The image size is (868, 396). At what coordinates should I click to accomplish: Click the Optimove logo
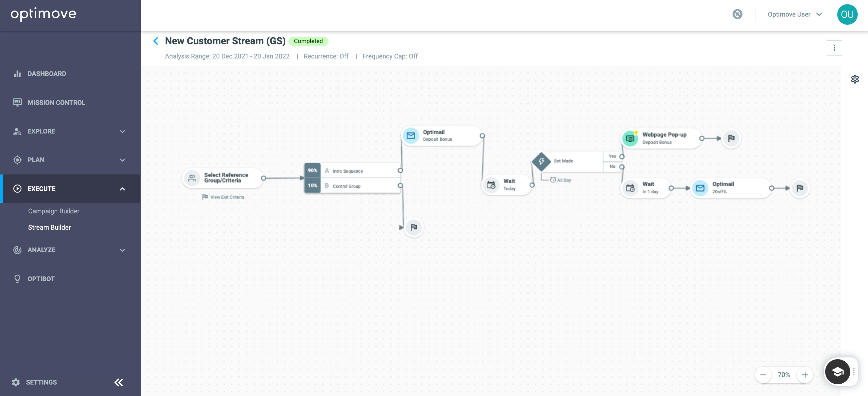pos(43,14)
